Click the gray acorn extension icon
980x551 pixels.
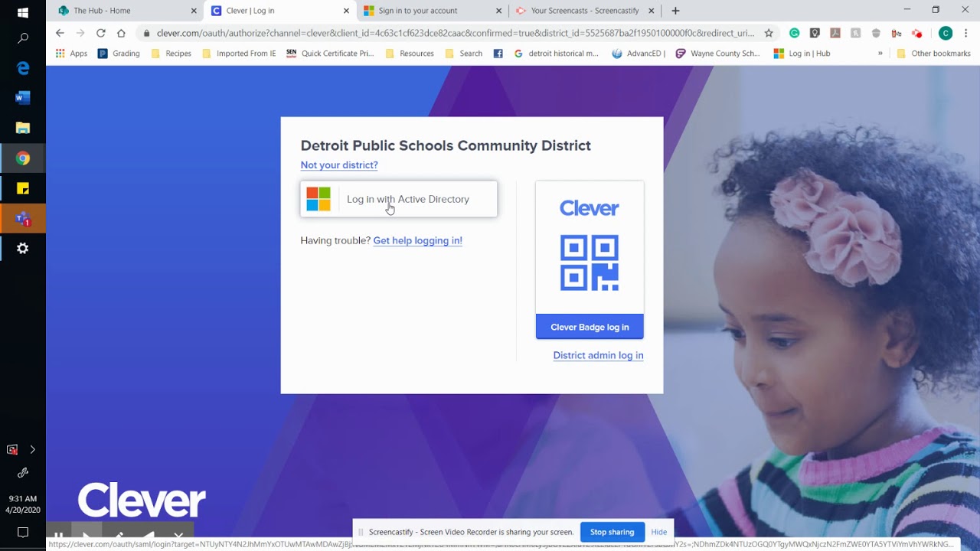876,33
